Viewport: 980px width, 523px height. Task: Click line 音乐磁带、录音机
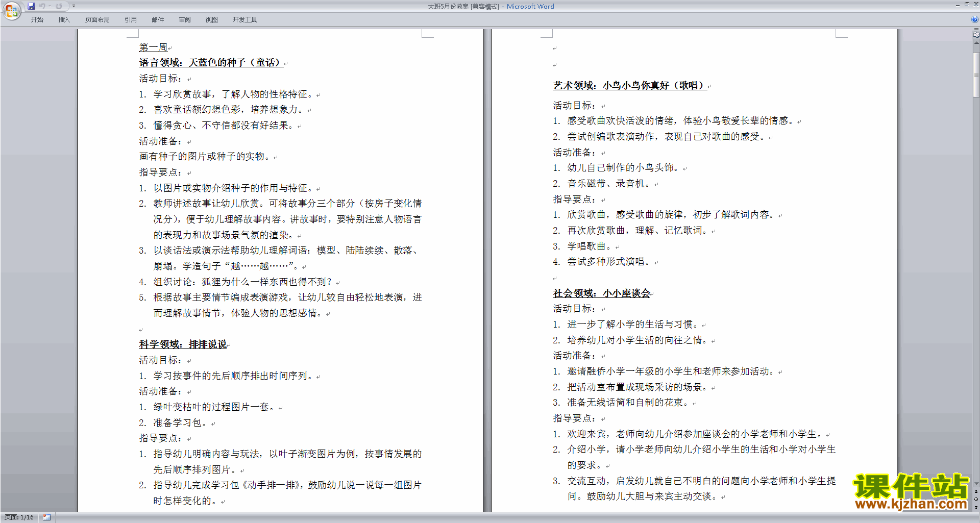[x=609, y=184]
